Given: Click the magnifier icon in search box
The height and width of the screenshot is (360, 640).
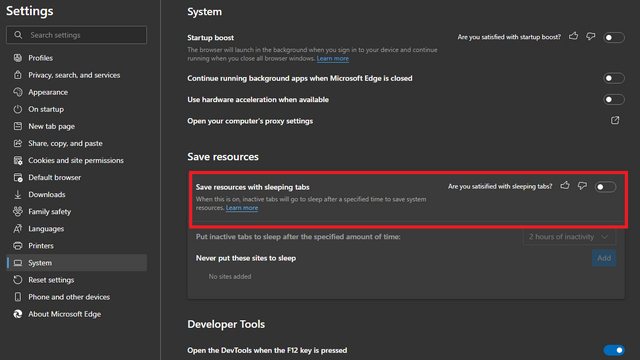Looking at the screenshot, I should coord(18,35).
